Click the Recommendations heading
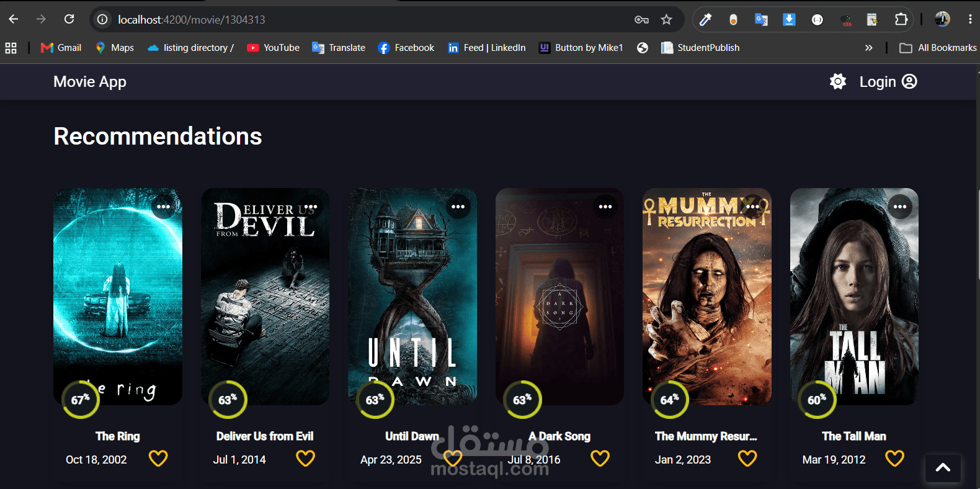 coord(158,137)
